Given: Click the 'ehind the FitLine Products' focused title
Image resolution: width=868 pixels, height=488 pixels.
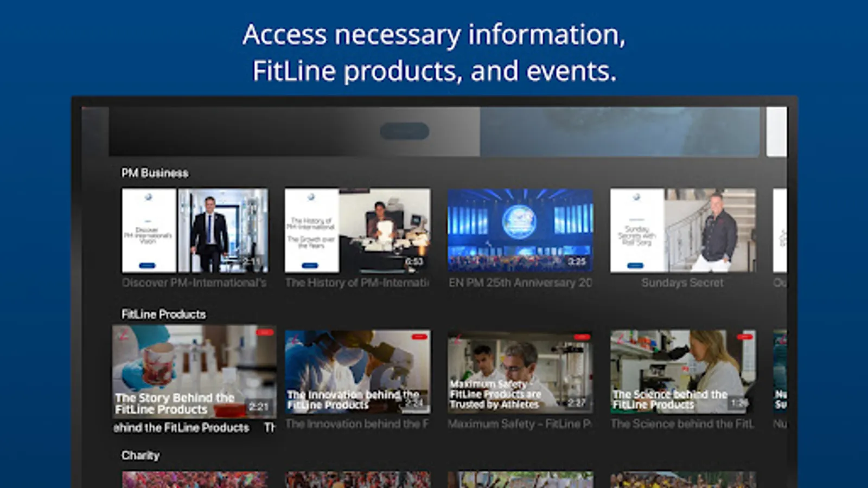Looking at the screenshot, I should [181, 428].
